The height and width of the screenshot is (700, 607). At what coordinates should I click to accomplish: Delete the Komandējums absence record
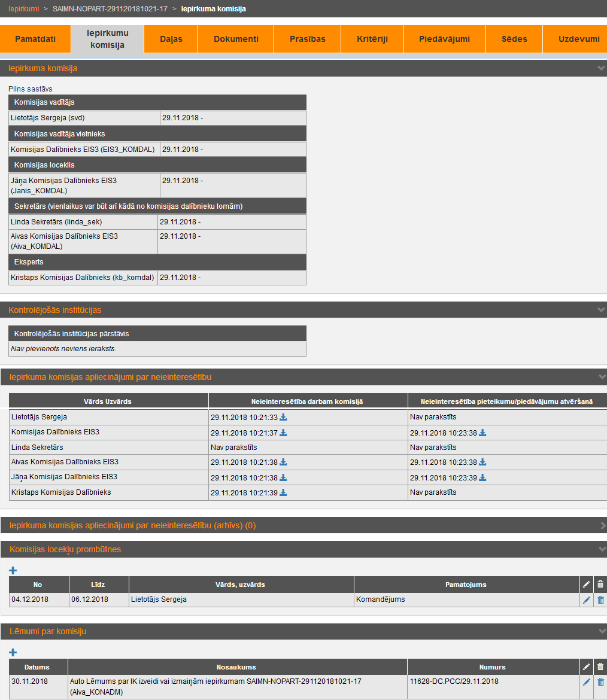[600, 600]
